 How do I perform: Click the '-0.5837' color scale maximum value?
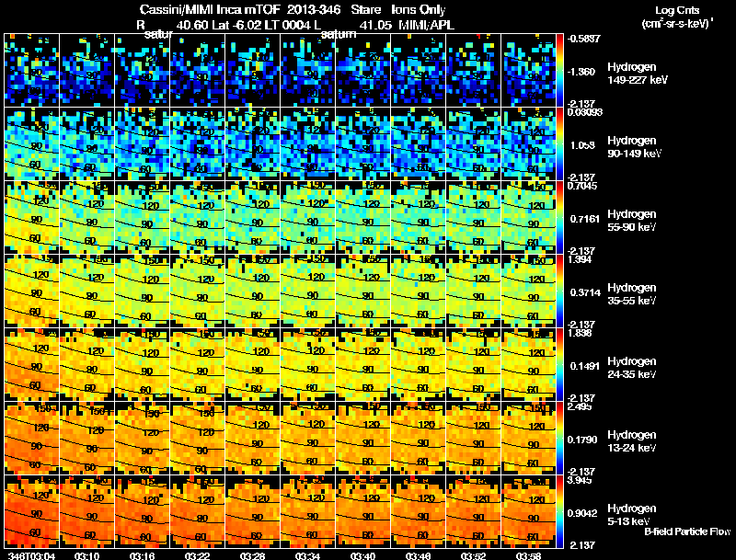click(584, 39)
